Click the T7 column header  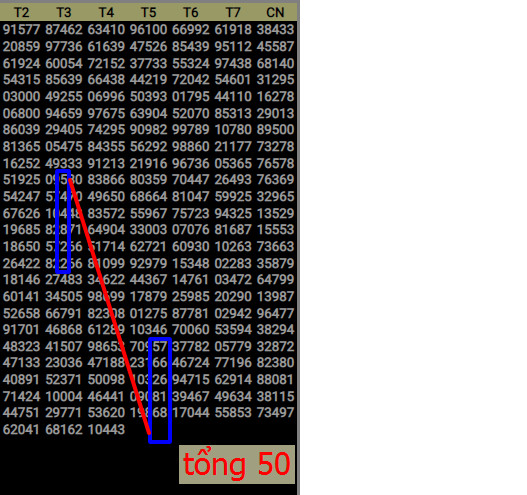(x=233, y=12)
